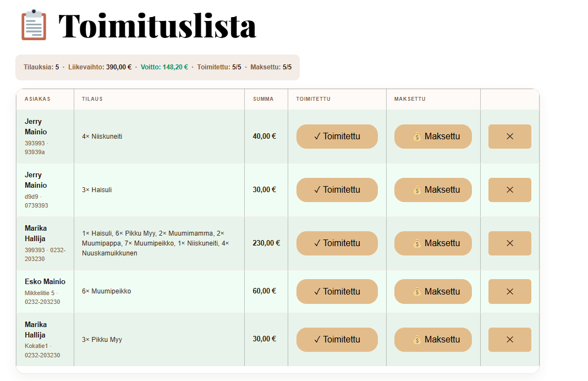Click the Maksettu: 5/5 summary text
This screenshot has width=588, height=381.
(271, 67)
